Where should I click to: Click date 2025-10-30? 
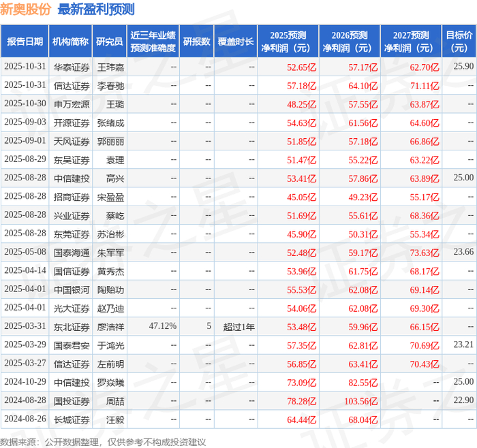coord(25,103)
